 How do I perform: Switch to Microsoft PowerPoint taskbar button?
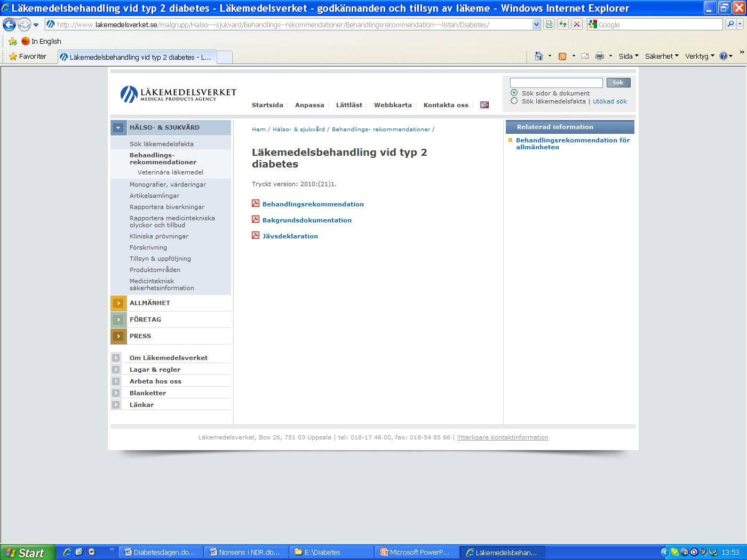point(417,553)
